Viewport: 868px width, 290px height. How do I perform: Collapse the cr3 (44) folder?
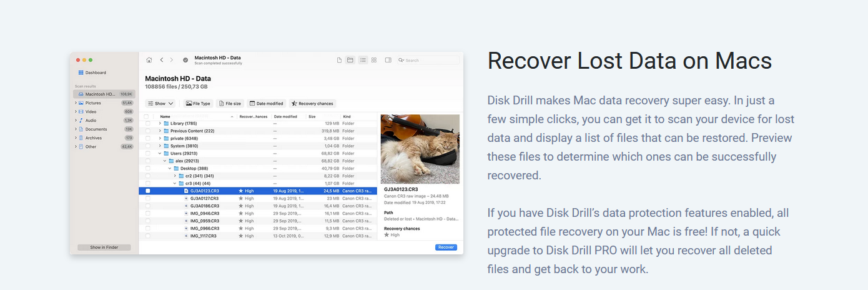(175, 183)
